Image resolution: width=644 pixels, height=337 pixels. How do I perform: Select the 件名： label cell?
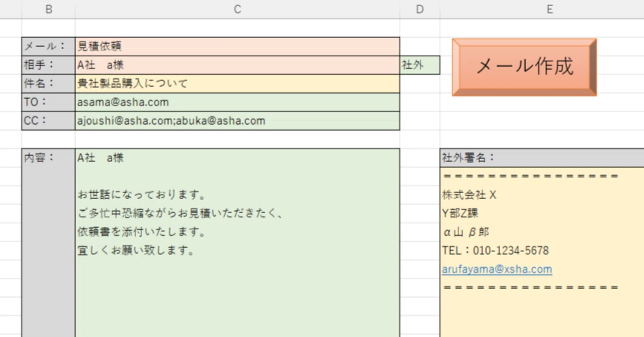coord(49,83)
